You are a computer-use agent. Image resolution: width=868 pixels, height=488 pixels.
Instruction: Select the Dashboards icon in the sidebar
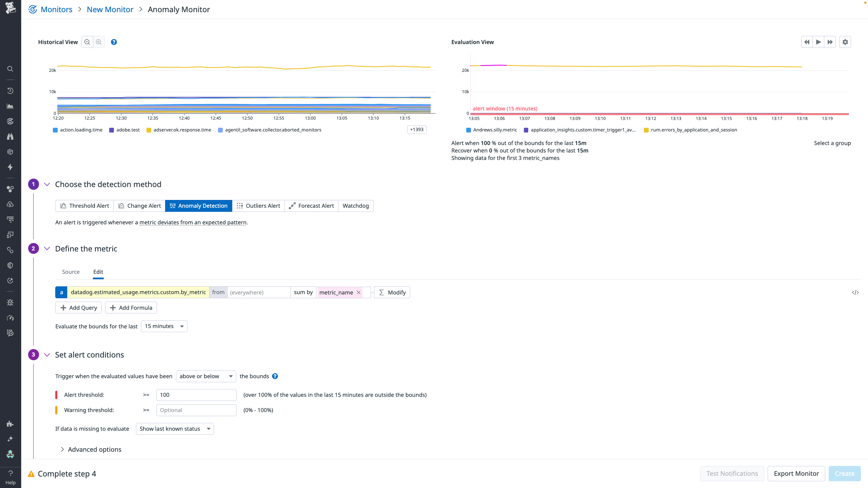(10, 106)
